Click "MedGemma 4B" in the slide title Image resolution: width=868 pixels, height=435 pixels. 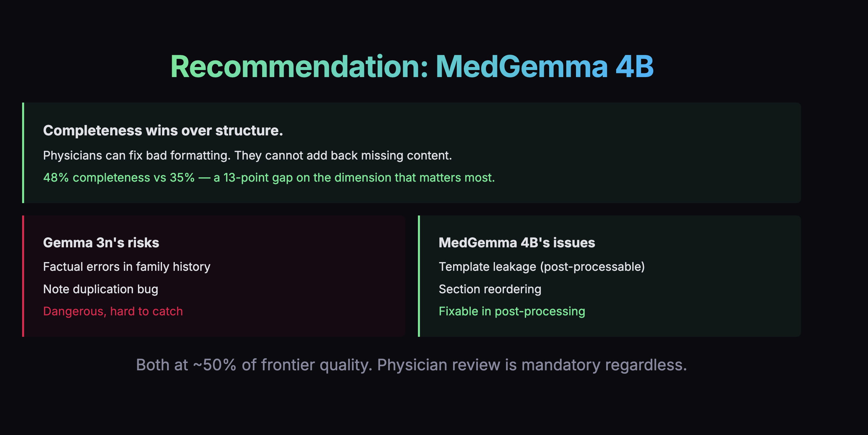(544, 66)
